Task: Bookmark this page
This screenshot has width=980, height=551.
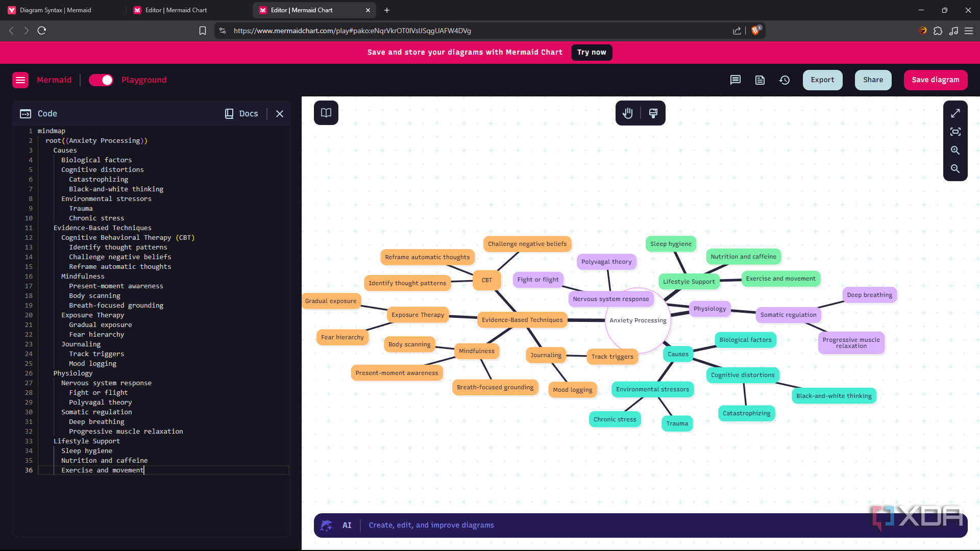Action: (203, 31)
